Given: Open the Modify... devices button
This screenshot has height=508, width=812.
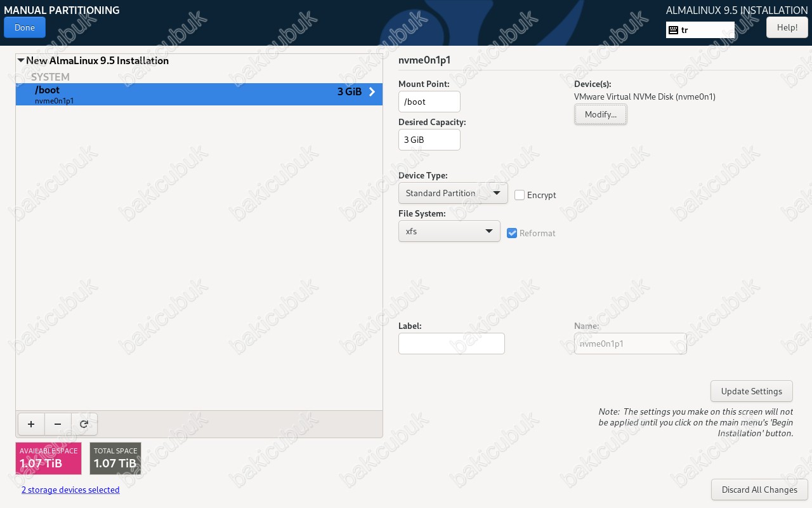Looking at the screenshot, I should tap(601, 114).
